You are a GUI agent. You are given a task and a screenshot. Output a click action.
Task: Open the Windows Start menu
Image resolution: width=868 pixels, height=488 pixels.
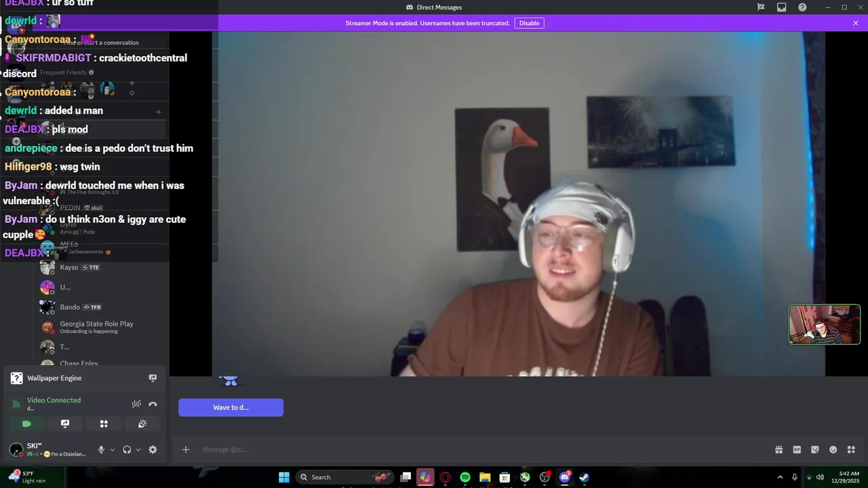(x=284, y=477)
